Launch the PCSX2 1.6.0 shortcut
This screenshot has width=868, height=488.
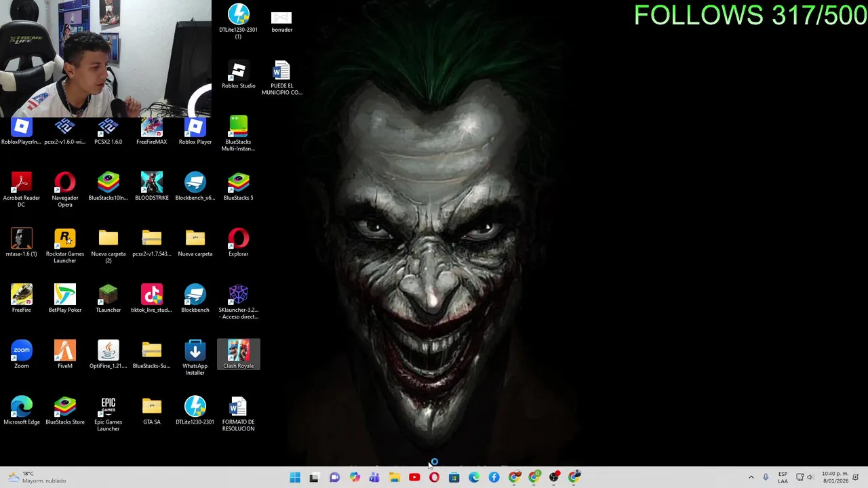click(x=108, y=132)
